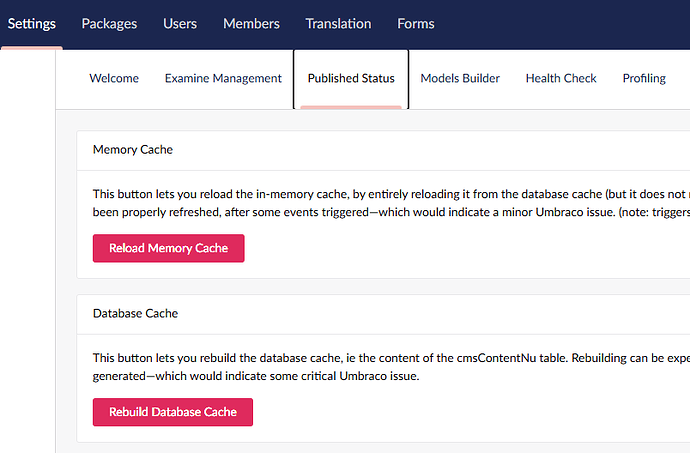The image size is (690, 453).
Task: Click the 'in-memory cache' description text
Action: (x=302, y=194)
